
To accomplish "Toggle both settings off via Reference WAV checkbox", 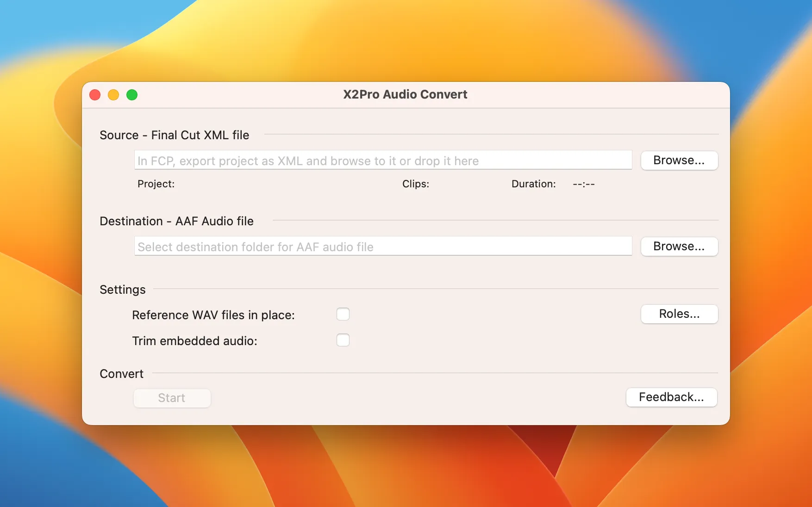I will [343, 314].
